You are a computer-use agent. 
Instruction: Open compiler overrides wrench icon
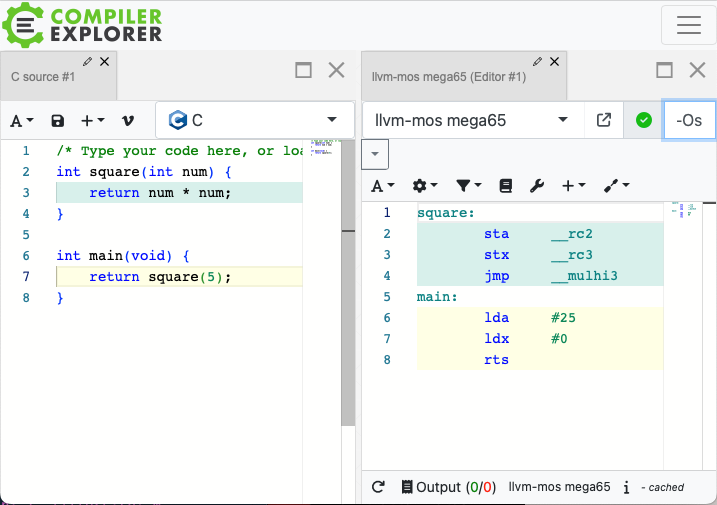click(537, 186)
